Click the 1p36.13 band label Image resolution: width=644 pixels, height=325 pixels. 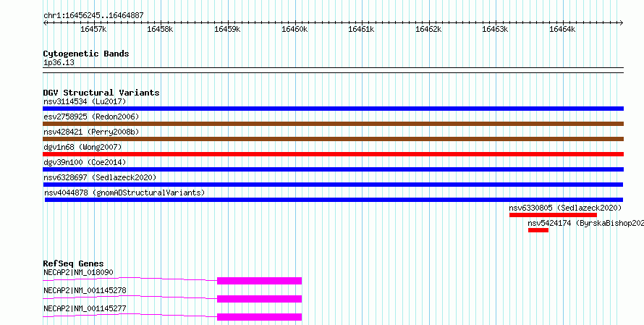[x=59, y=63]
